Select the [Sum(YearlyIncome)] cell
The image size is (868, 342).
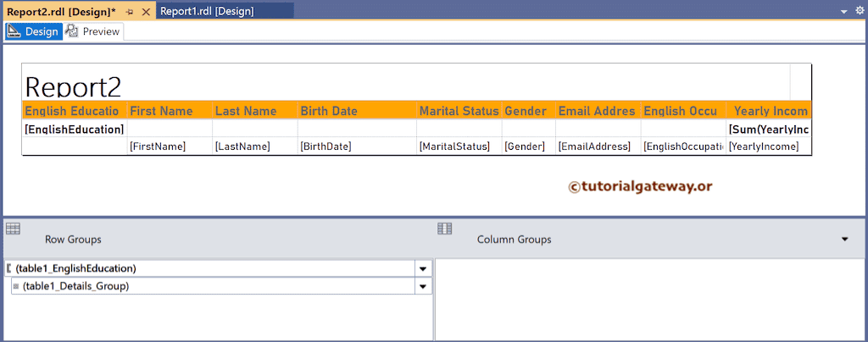coord(769,129)
